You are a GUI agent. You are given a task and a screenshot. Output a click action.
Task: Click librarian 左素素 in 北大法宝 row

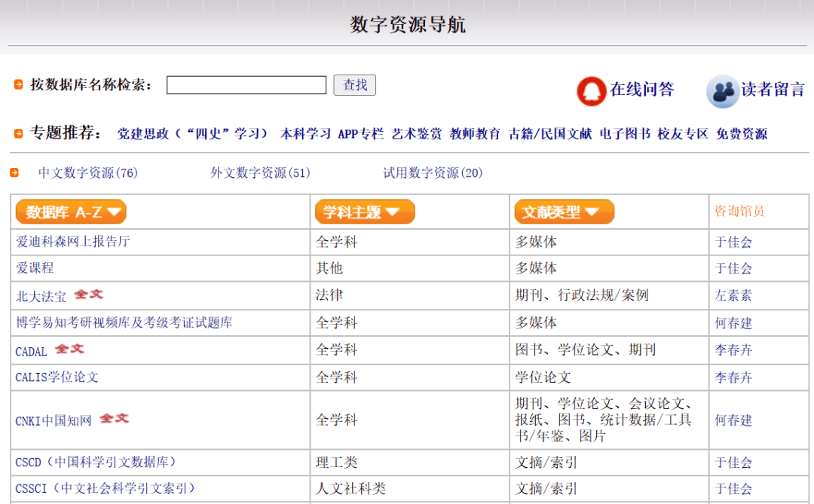pyautogui.click(x=733, y=295)
